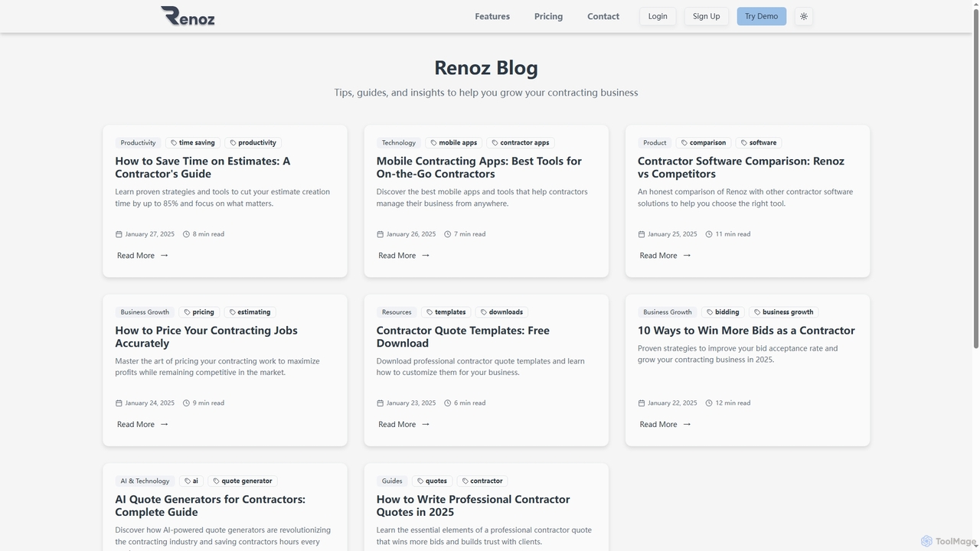Click the Technology category badge
980x551 pixels.
pyautogui.click(x=399, y=143)
